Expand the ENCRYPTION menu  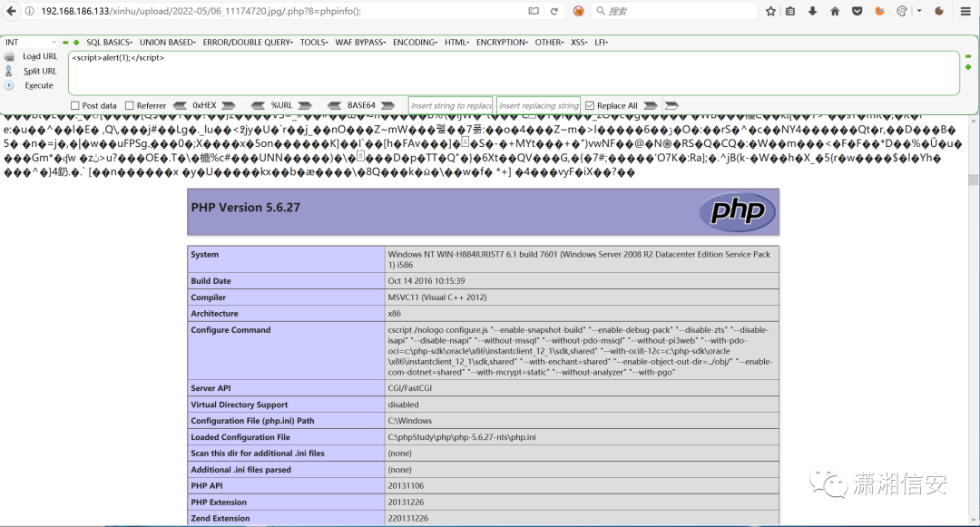pos(502,43)
